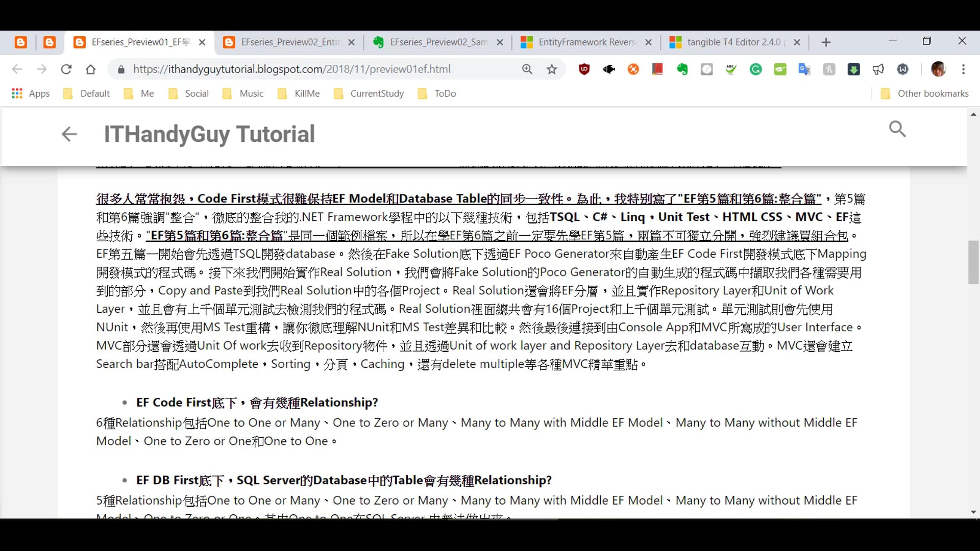Click the site security padlock icon

pos(121,69)
